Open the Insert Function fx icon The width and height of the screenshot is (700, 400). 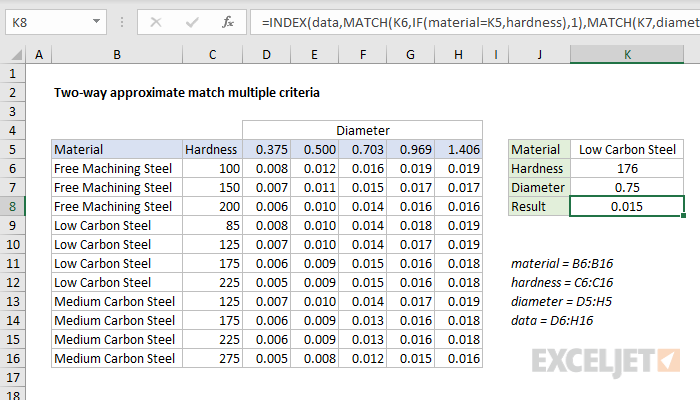228,22
